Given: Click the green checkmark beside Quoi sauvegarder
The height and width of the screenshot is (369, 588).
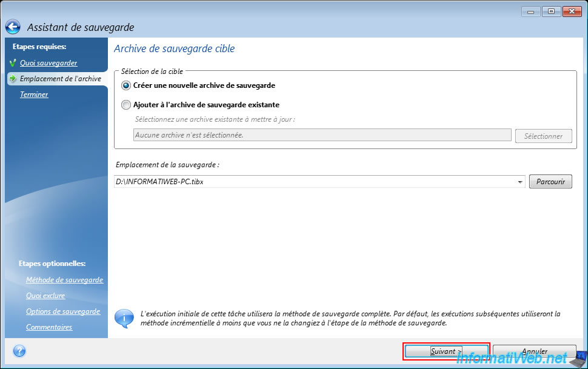Looking at the screenshot, I should coord(12,63).
